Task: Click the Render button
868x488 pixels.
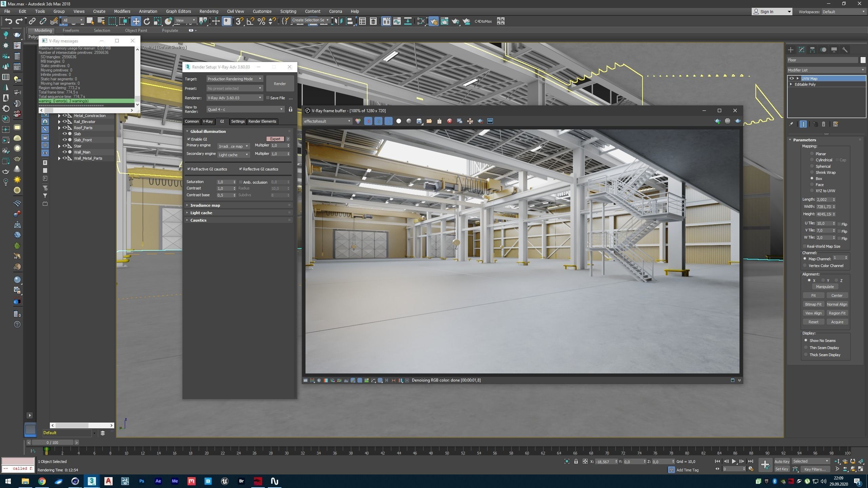Action: (280, 84)
